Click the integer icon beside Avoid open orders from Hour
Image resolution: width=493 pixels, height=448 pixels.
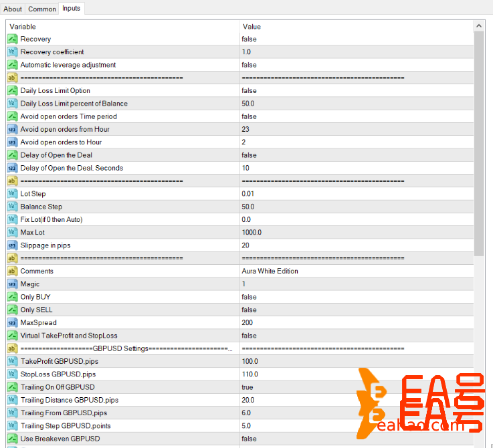tap(12, 130)
